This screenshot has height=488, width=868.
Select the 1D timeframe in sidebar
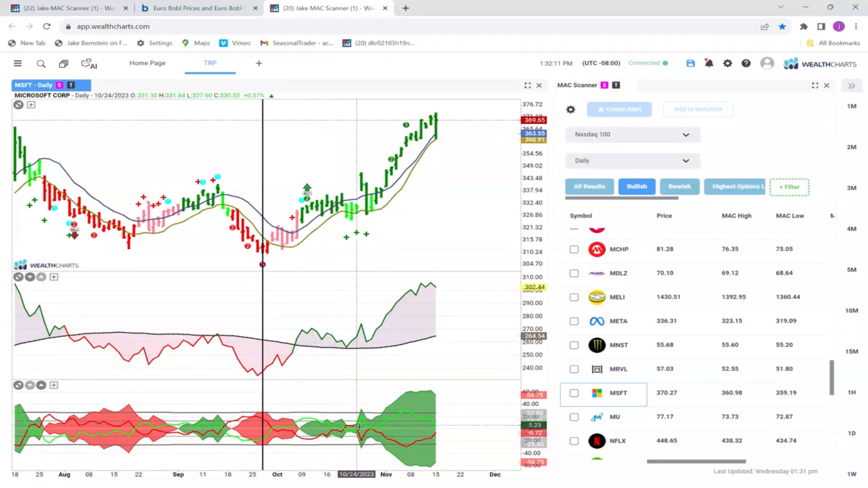(x=852, y=433)
